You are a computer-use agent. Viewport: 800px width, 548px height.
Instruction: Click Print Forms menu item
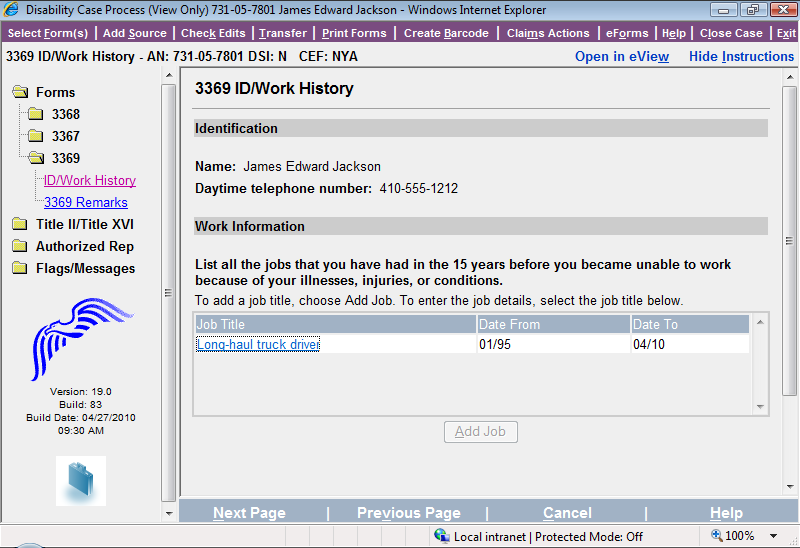(354, 33)
